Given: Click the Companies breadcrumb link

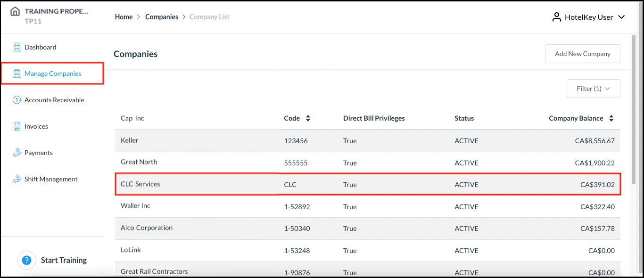Looking at the screenshot, I should click(x=162, y=17).
